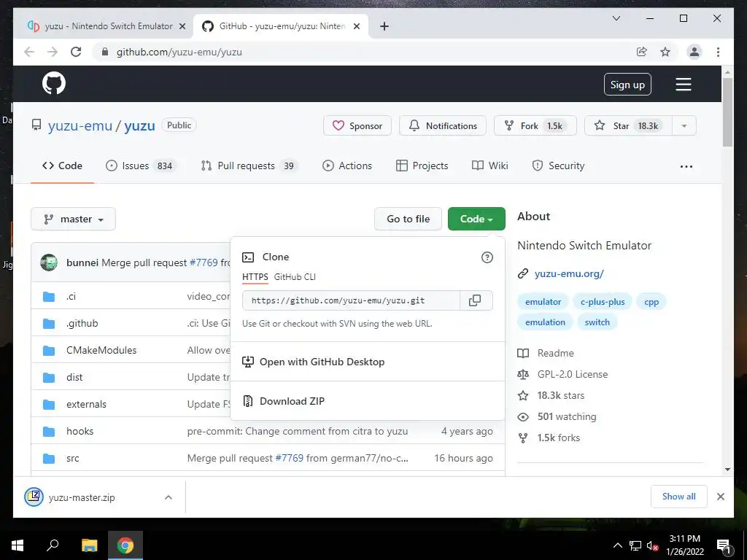747x560 pixels.
Task: Expand the Star list dropdown arrow
Action: click(x=684, y=125)
